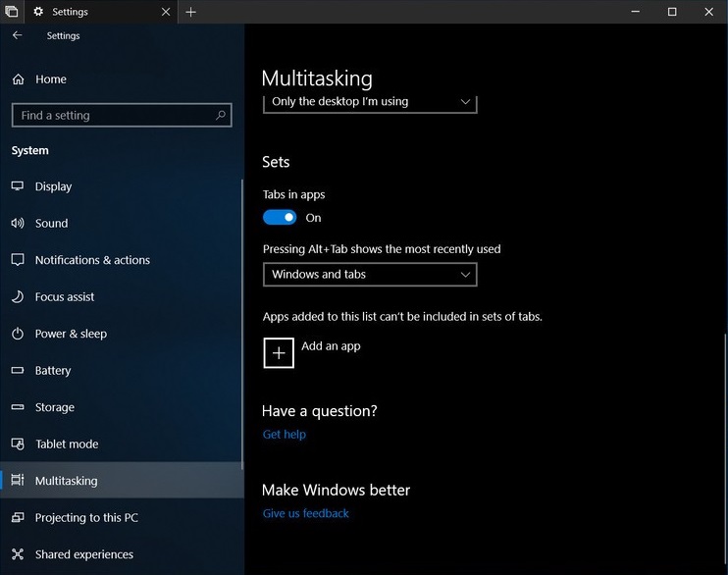The width and height of the screenshot is (728, 575).
Task: Open the Windows and tabs dropdown
Action: 370,275
